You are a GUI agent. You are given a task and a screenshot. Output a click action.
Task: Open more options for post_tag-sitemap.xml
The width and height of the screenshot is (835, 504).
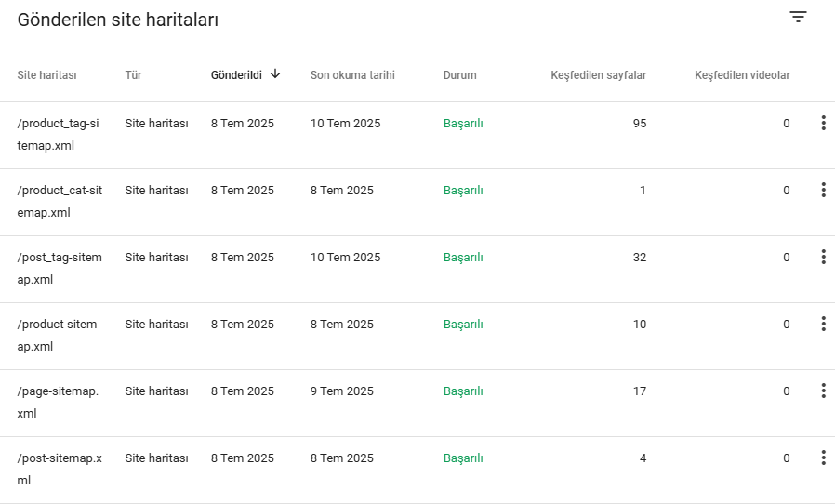click(823, 258)
